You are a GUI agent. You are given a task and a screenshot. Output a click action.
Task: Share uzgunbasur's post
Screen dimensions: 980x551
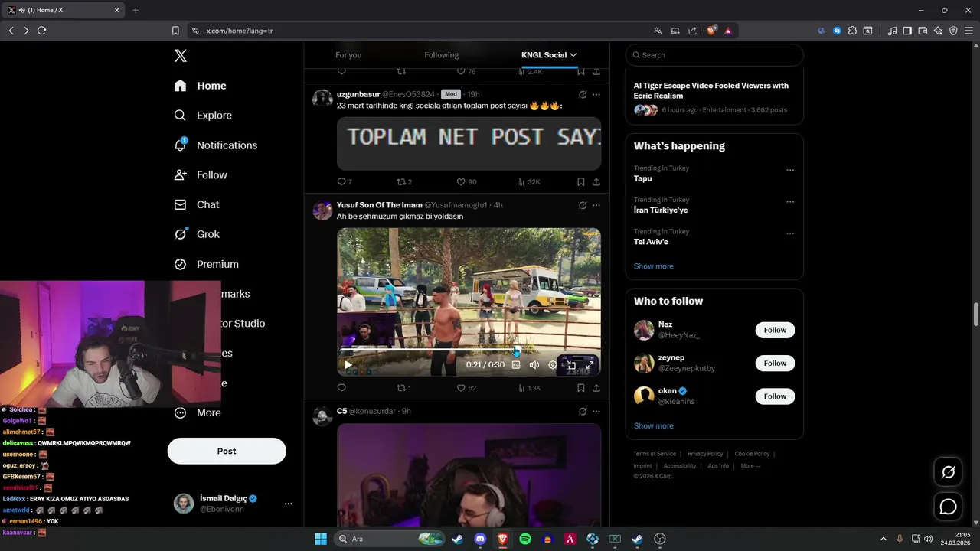[x=596, y=182]
